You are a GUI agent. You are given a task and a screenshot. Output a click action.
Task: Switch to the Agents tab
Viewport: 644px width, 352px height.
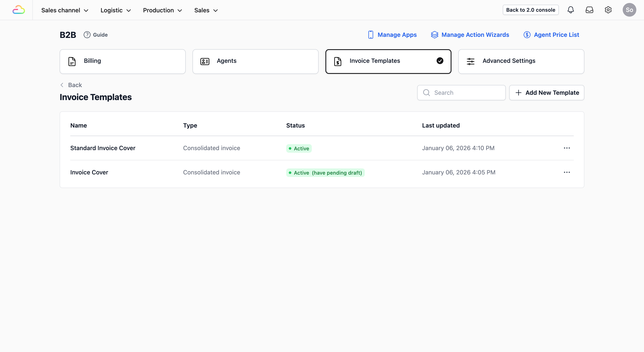tap(255, 61)
